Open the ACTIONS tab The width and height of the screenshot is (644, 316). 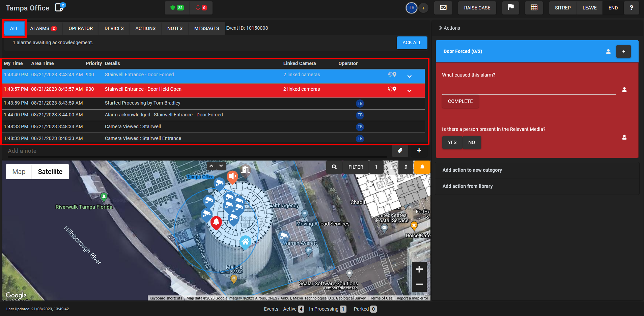pos(145,28)
